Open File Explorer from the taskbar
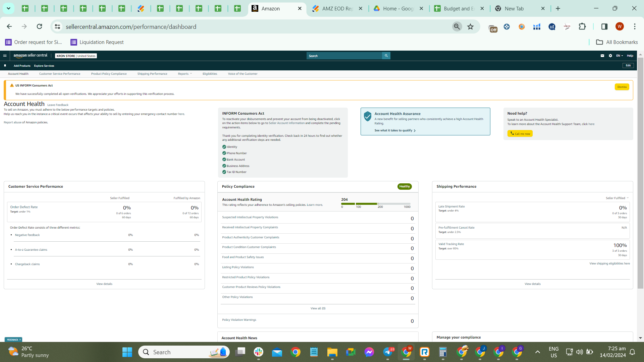This screenshot has height=362, width=644. (x=332, y=352)
